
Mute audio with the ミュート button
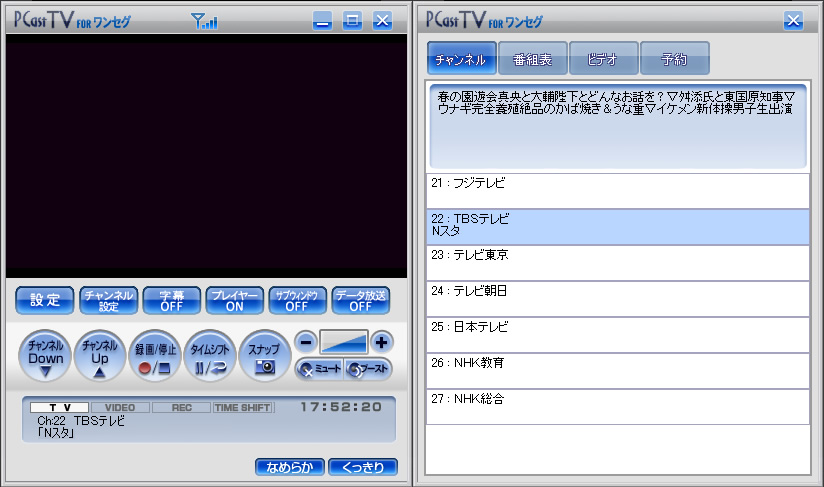319,369
